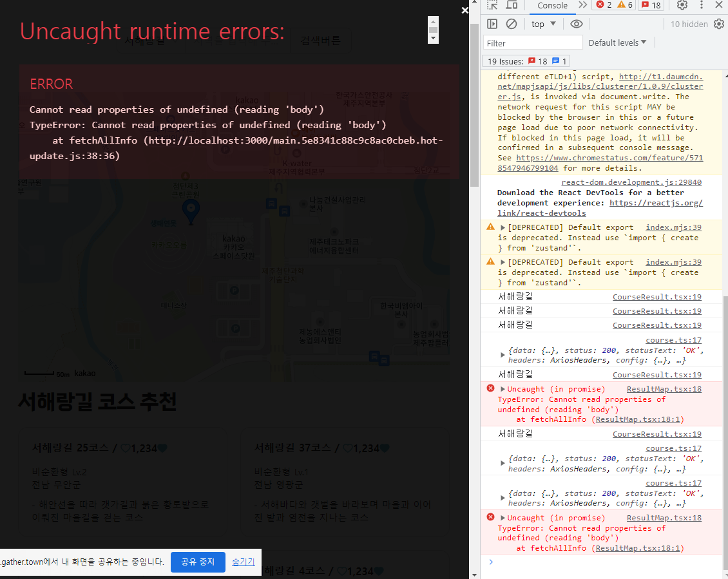
Task: Open the DevTools three-dot menu
Action: [701, 5]
